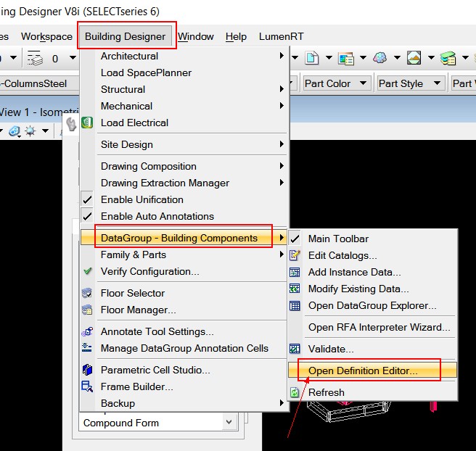Click the Floor Selector icon
The width and height of the screenshot is (476, 451).
[x=87, y=293]
